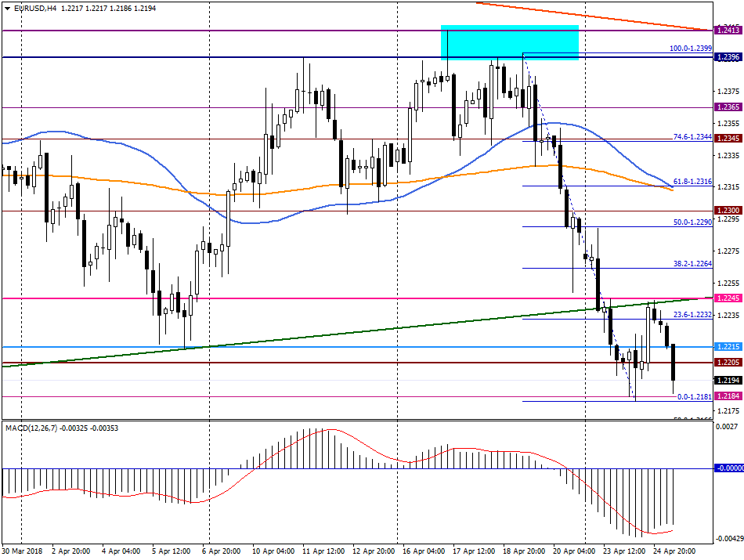
Task: Select the Fibonacci 38.2-1.2264 level text
Action: pyautogui.click(x=692, y=264)
